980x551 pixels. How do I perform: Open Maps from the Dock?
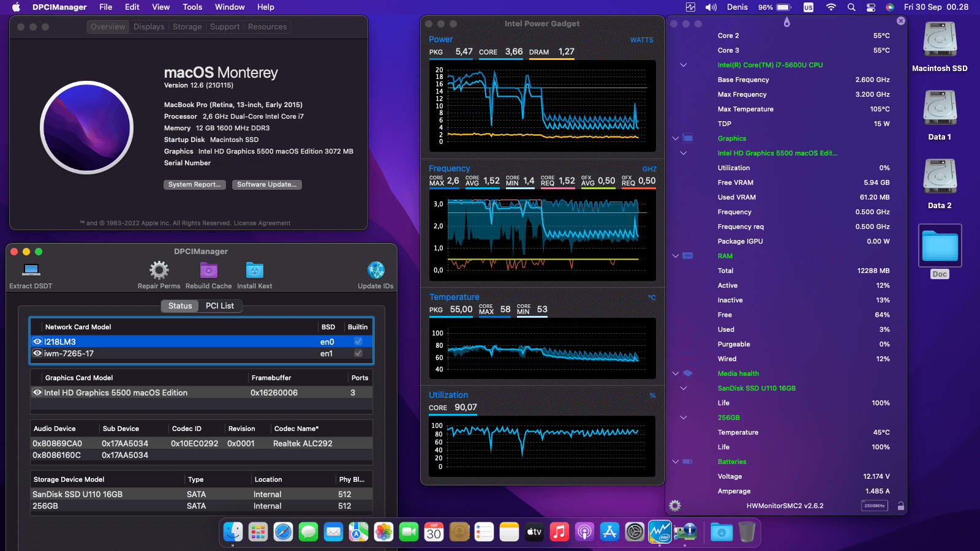coord(358,531)
